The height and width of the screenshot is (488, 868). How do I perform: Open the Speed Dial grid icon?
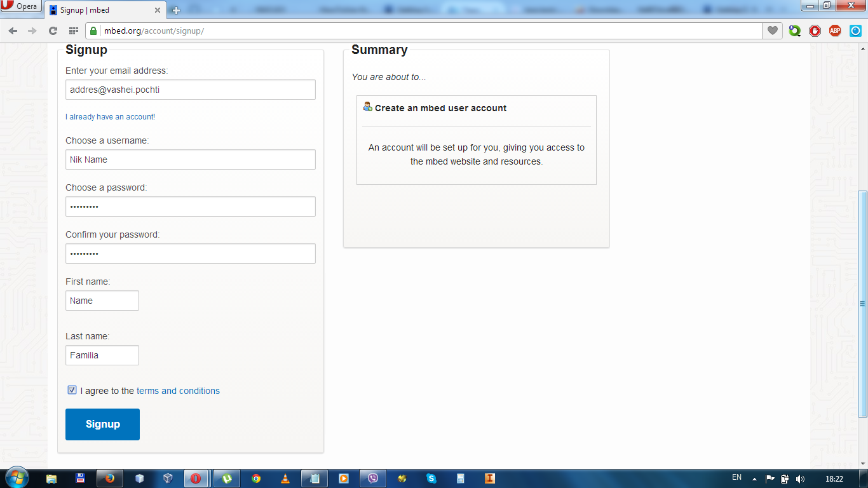74,30
